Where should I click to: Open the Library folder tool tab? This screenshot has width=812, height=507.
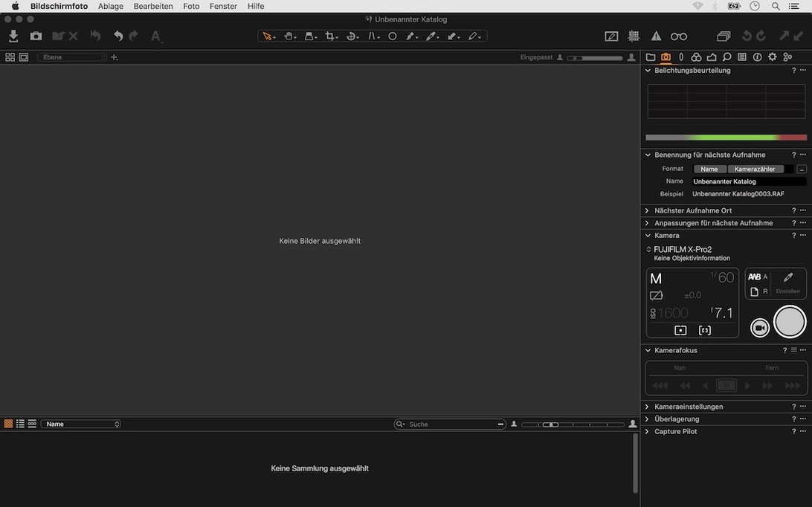(651, 57)
